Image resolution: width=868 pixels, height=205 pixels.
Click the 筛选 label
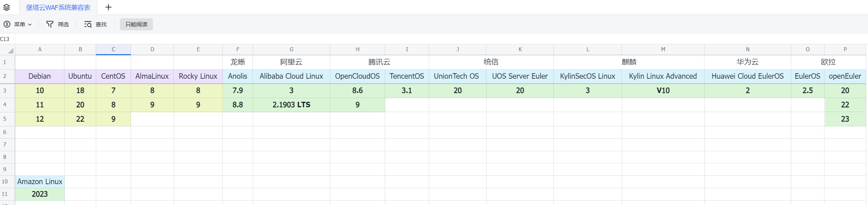tap(63, 24)
